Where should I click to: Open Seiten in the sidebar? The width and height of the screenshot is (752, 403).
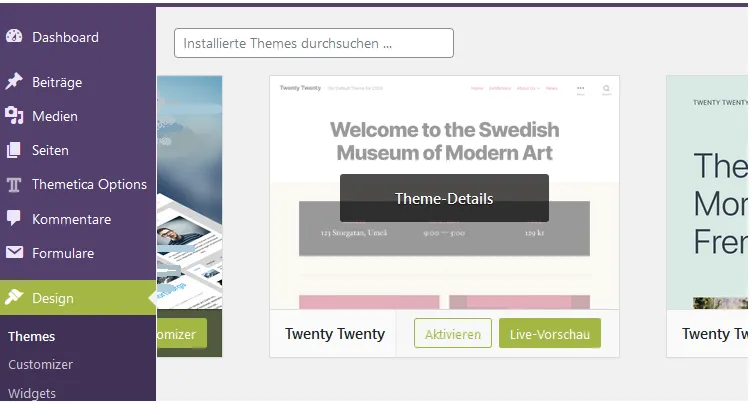coord(78,150)
